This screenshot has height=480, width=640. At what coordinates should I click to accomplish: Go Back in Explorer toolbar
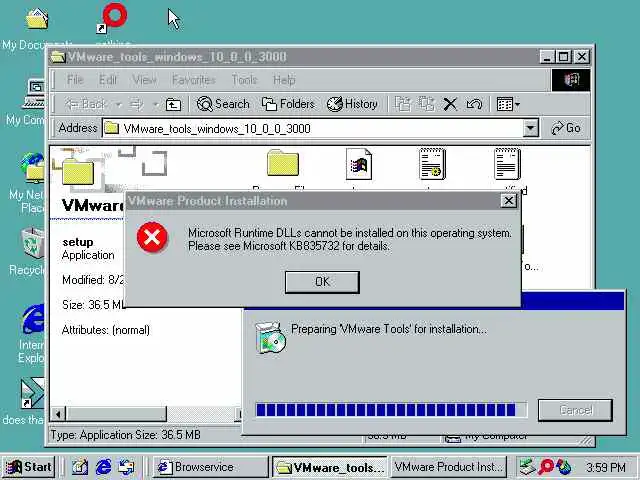[x=87, y=104]
